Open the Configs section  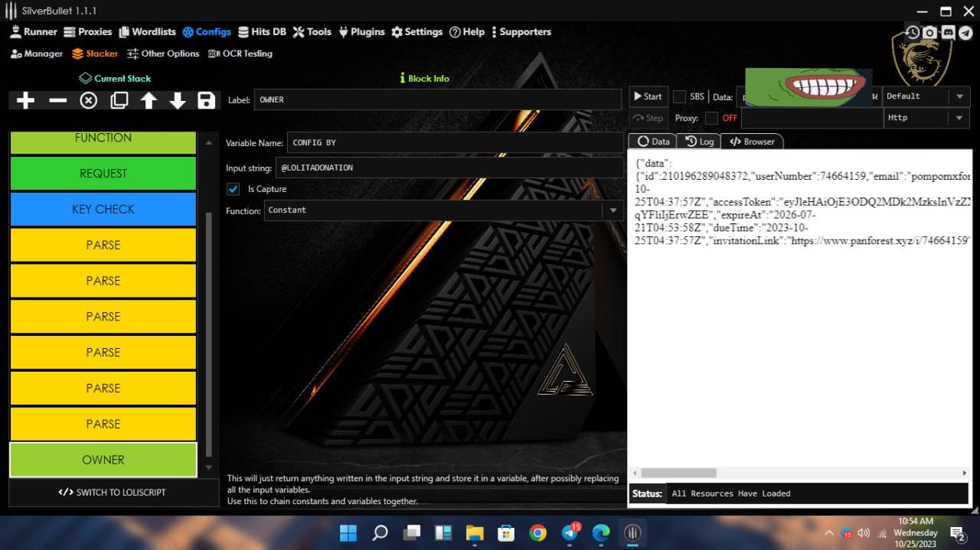point(207,31)
